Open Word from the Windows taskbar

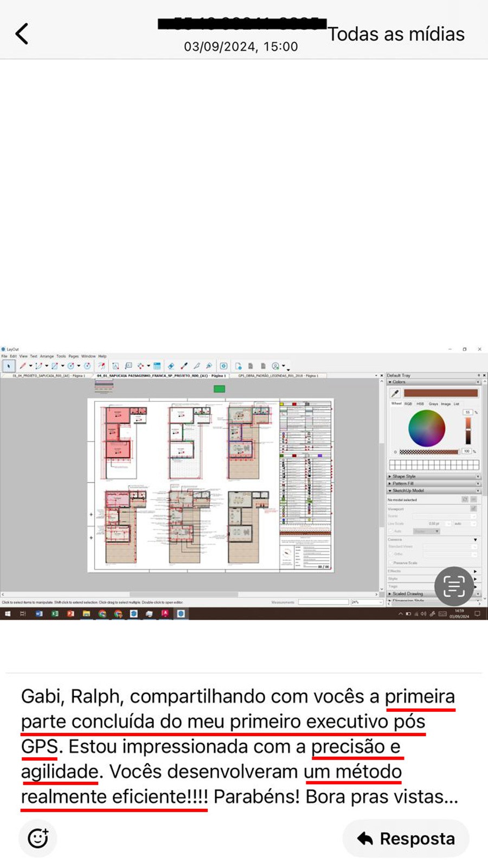coord(39,614)
